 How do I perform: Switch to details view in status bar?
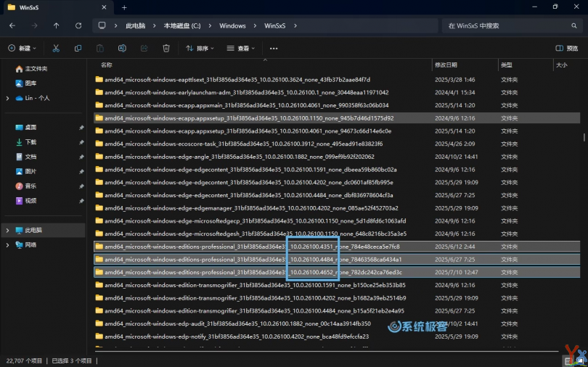[x=567, y=360]
